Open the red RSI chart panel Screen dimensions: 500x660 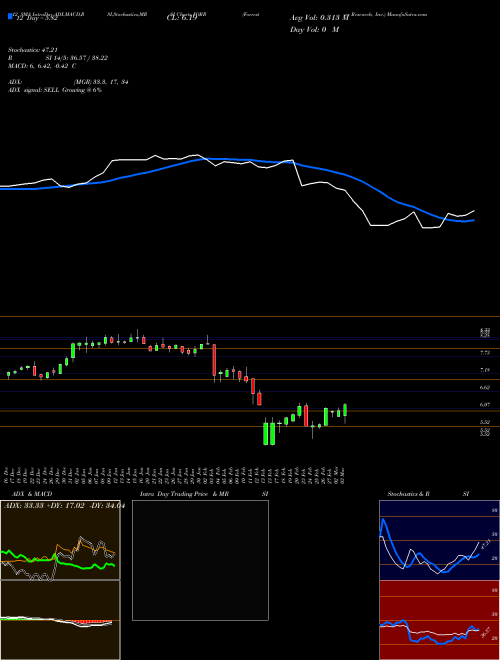tap(439, 620)
